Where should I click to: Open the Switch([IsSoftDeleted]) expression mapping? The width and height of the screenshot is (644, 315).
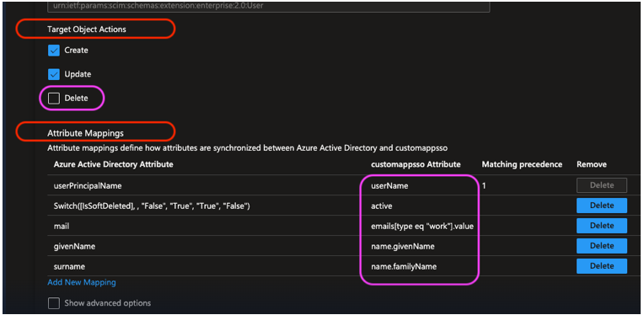[152, 206]
